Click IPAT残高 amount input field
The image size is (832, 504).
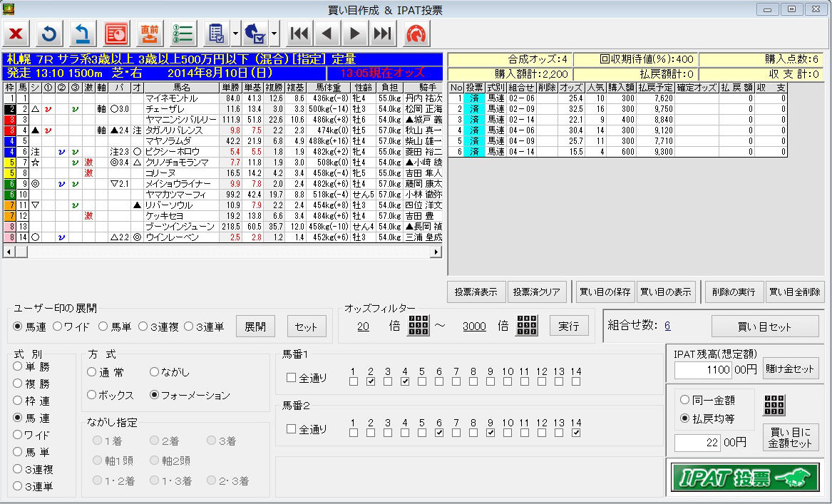coord(703,369)
